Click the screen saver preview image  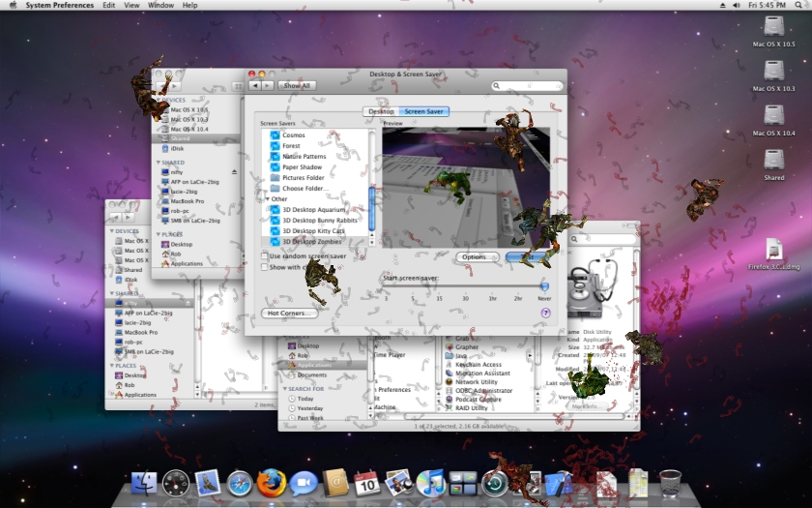(466, 187)
